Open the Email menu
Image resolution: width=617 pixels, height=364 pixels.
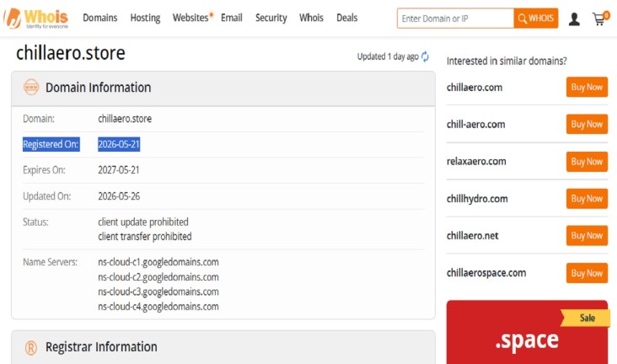pos(231,18)
